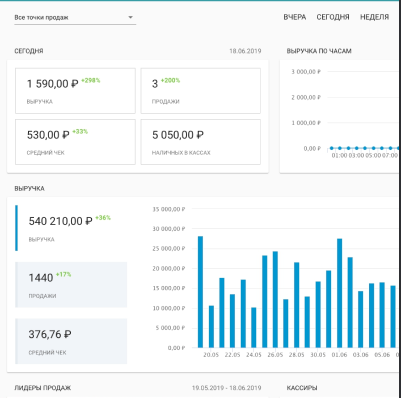
Task: Select the 376,76 ₽ Средний чек metric
Action: (71, 341)
